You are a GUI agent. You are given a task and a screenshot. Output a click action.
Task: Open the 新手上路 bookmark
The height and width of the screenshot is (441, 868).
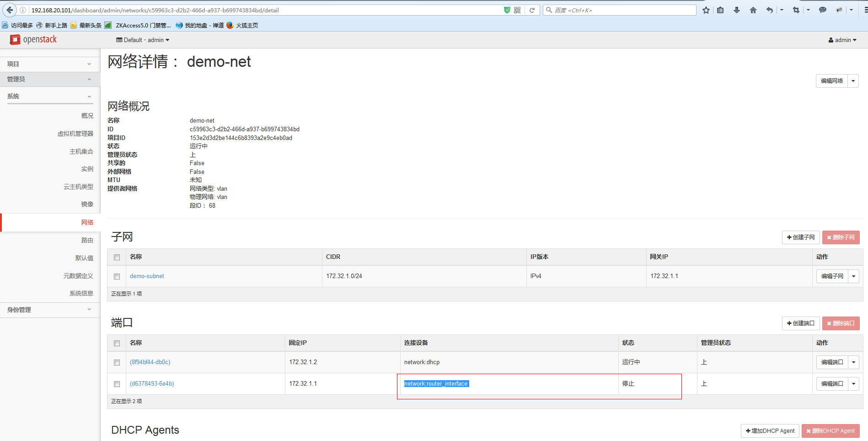tap(52, 25)
